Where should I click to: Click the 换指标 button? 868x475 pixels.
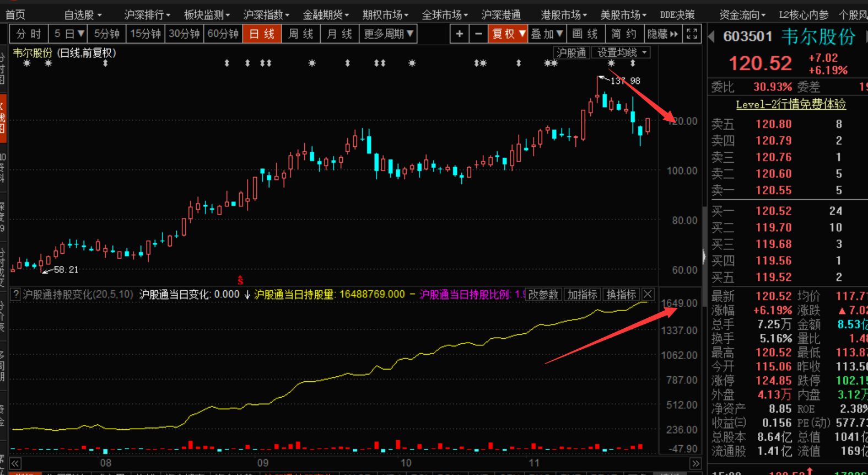point(621,295)
